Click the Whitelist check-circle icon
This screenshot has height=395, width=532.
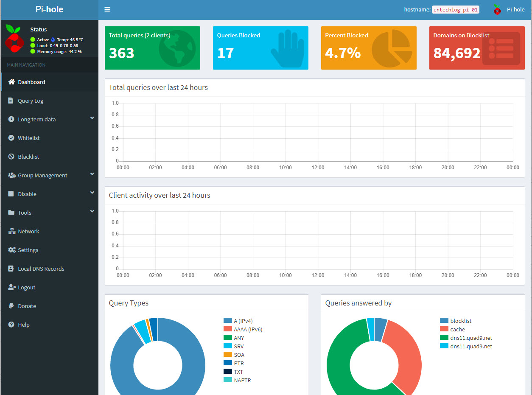[x=11, y=138]
